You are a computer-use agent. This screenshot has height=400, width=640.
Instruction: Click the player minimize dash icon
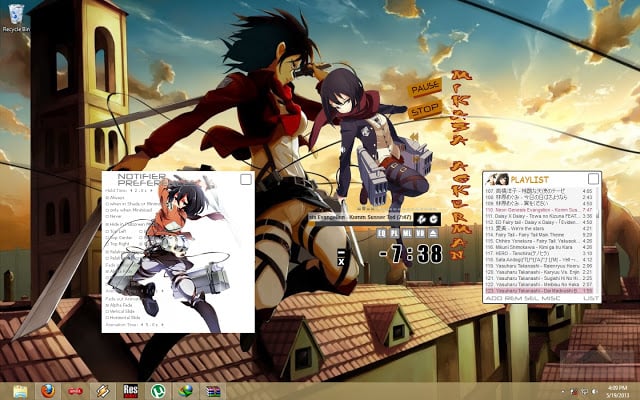click(x=341, y=253)
